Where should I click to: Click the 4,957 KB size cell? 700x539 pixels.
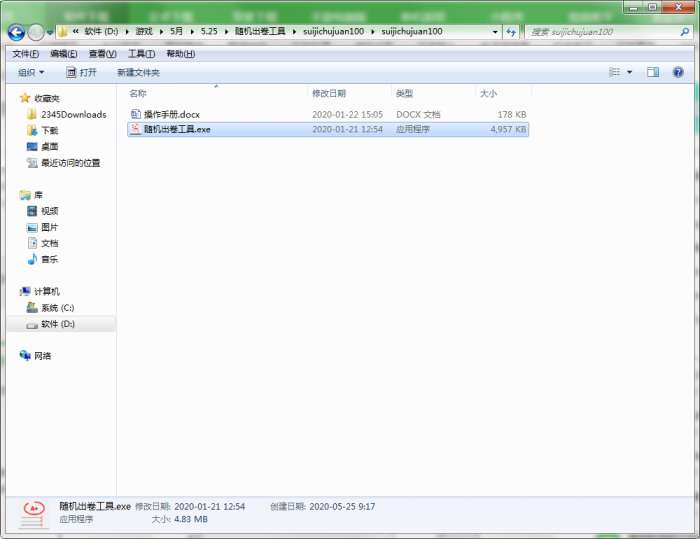[x=508, y=130]
